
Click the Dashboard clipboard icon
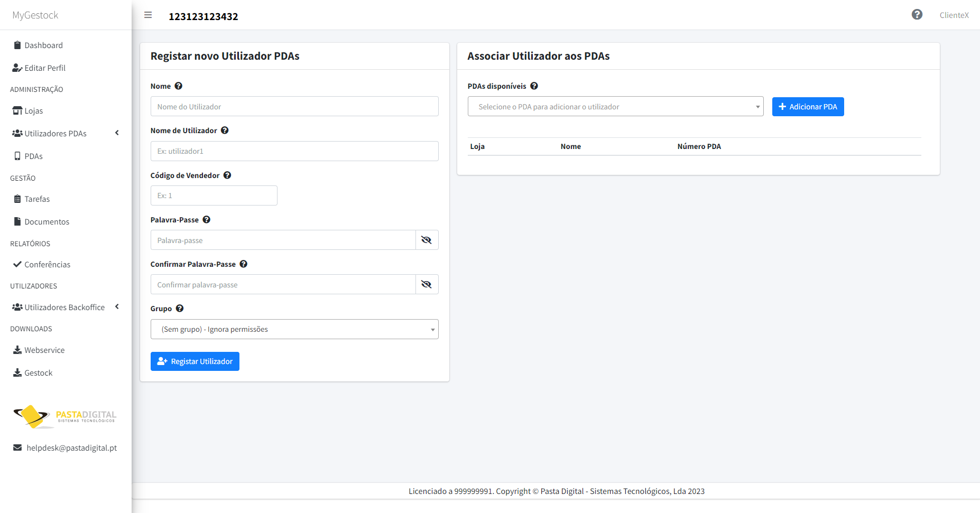point(17,45)
